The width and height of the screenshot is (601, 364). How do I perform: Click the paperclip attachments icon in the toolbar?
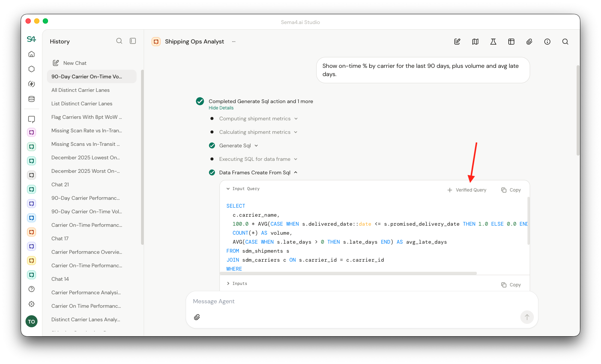pos(529,42)
